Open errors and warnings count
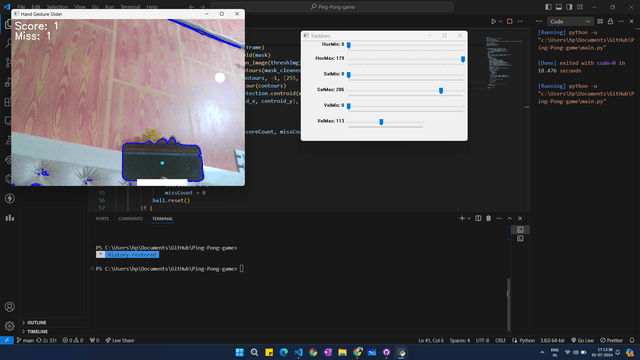 (x=73, y=340)
